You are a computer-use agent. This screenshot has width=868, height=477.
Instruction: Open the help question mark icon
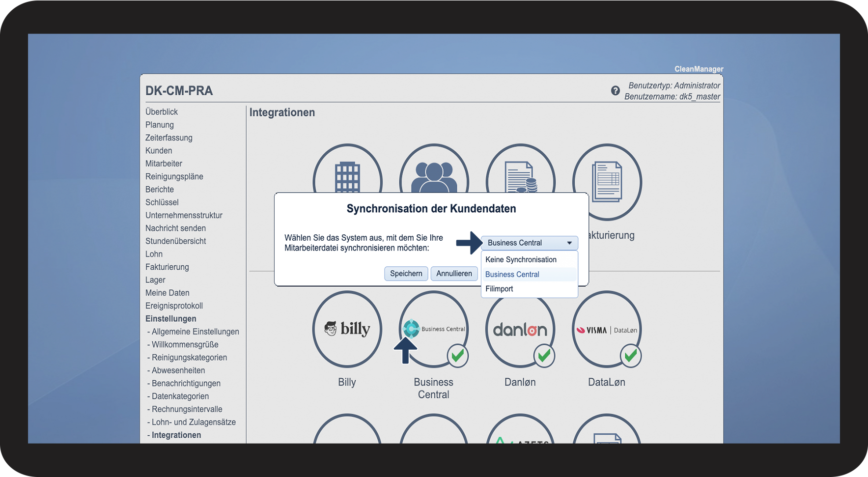(615, 91)
